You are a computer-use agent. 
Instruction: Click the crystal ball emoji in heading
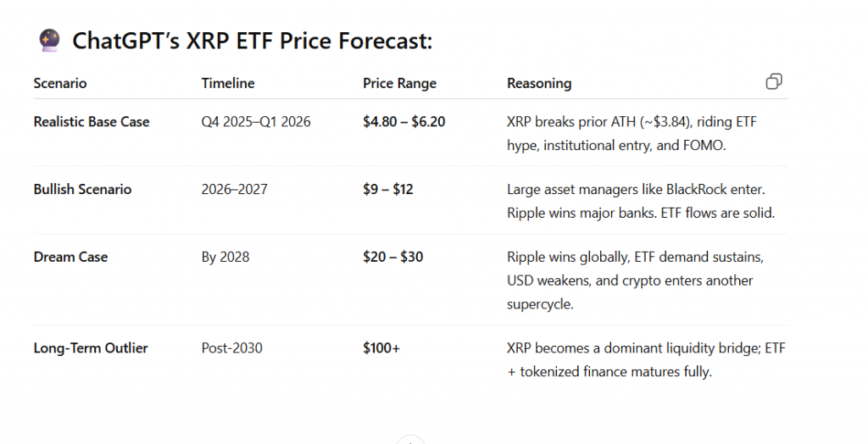point(48,40)
